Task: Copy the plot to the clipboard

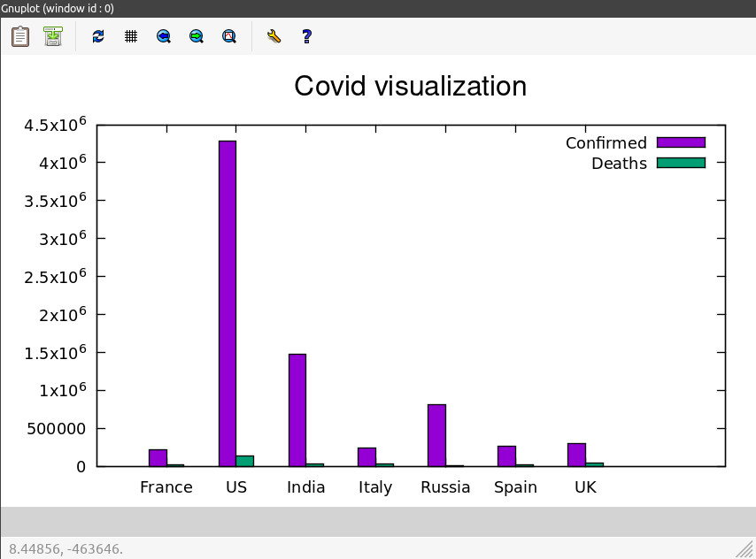Action: click(19, 36)
